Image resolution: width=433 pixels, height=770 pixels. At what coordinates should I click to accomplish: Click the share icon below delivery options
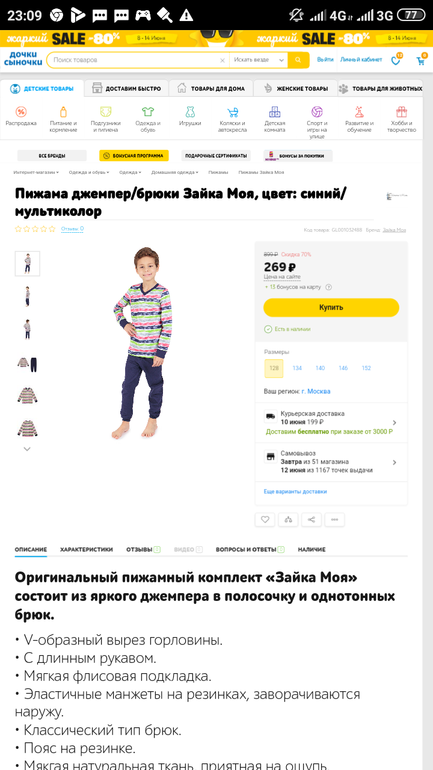pos(312,520)
